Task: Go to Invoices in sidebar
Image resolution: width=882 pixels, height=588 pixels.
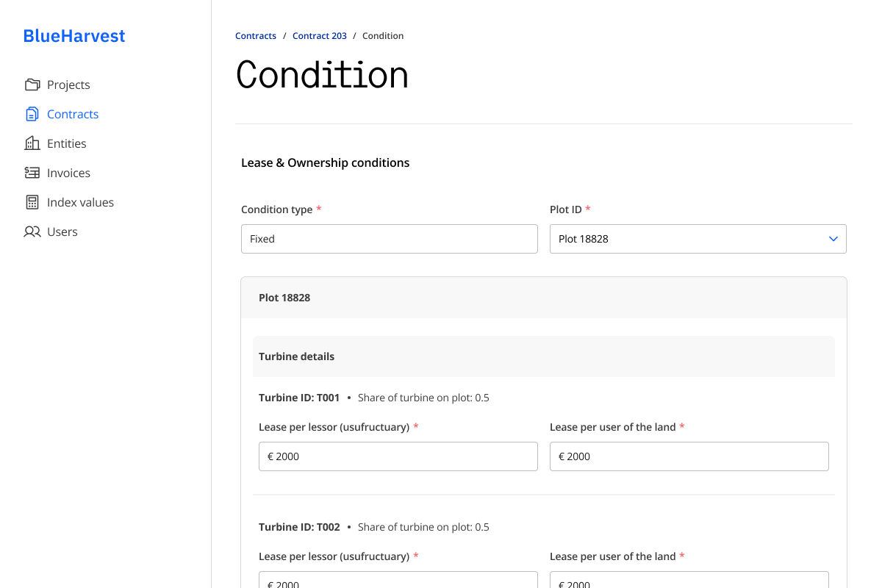Action: [68, 173]
